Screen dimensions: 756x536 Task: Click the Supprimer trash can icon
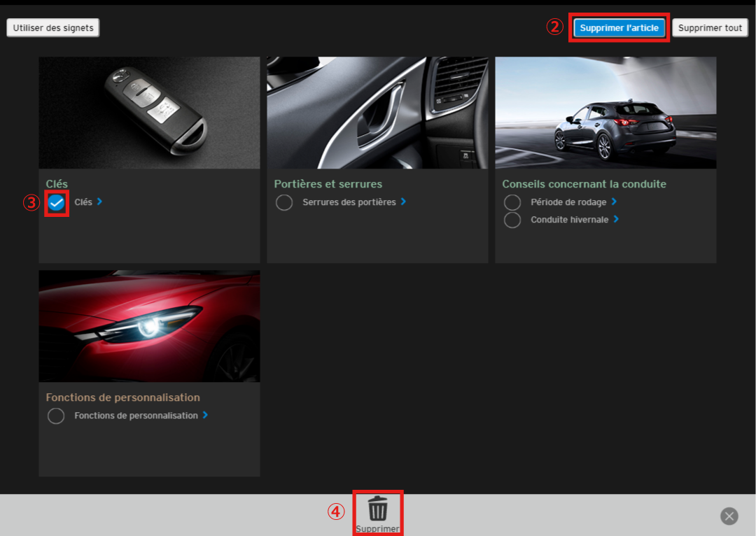coord(378,509)
